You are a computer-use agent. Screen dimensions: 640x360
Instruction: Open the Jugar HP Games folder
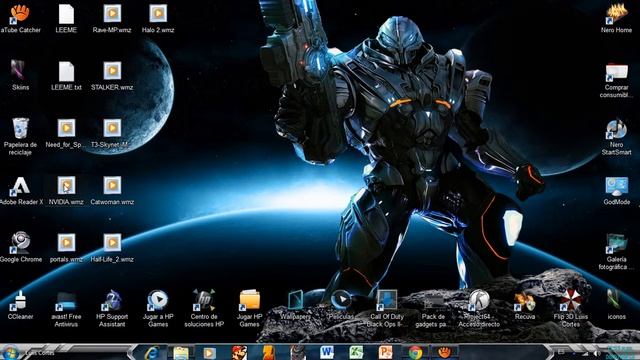tap(249, 309)
